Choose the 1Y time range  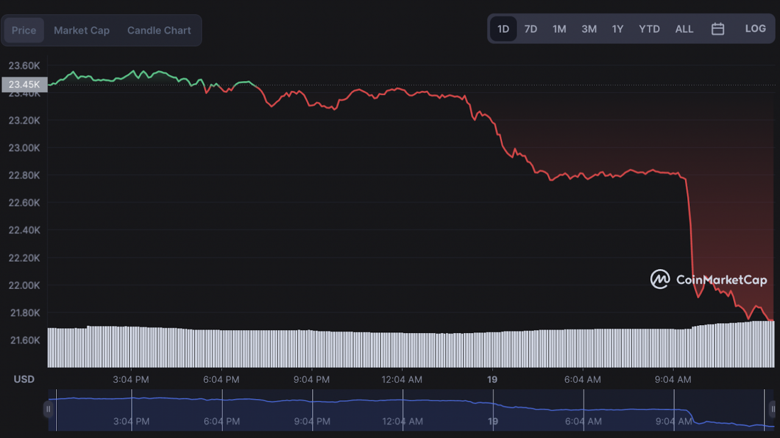pyautogui.click(x=618, y=29)
